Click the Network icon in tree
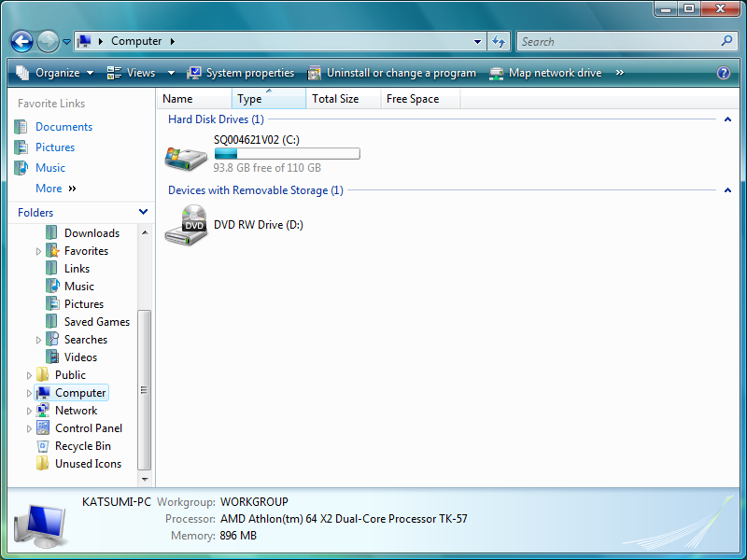 pos(42,410)
